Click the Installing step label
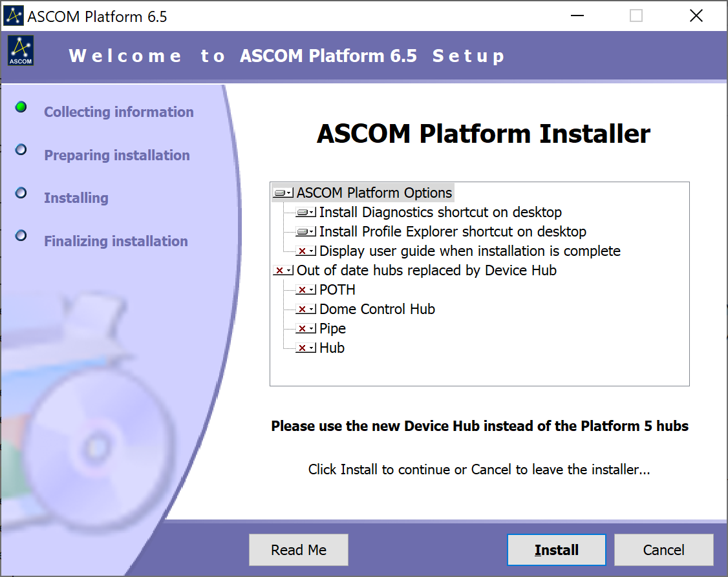Image resolution: width=728 pixels, height=577 pixels. (x=76, y=198)
